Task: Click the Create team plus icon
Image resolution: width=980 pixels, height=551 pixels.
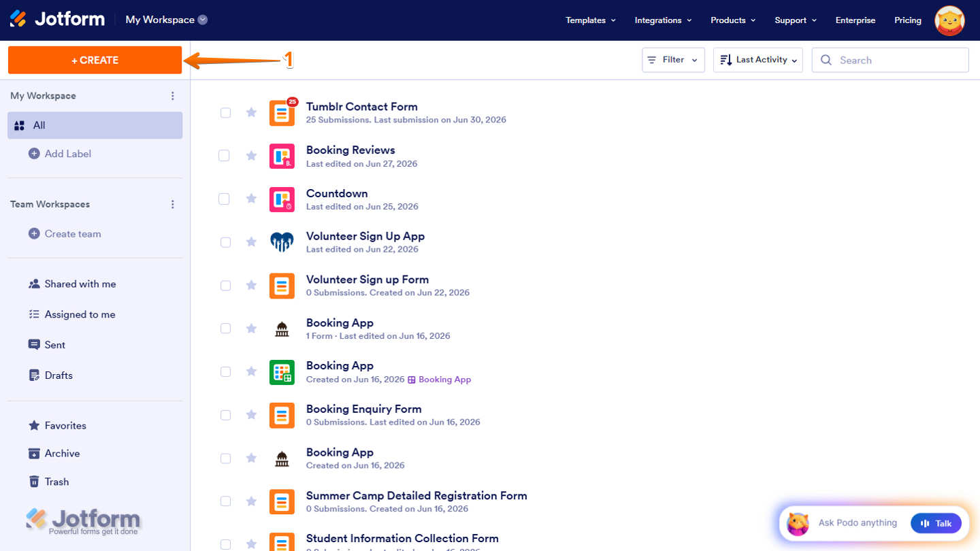Action: [34, 233]
